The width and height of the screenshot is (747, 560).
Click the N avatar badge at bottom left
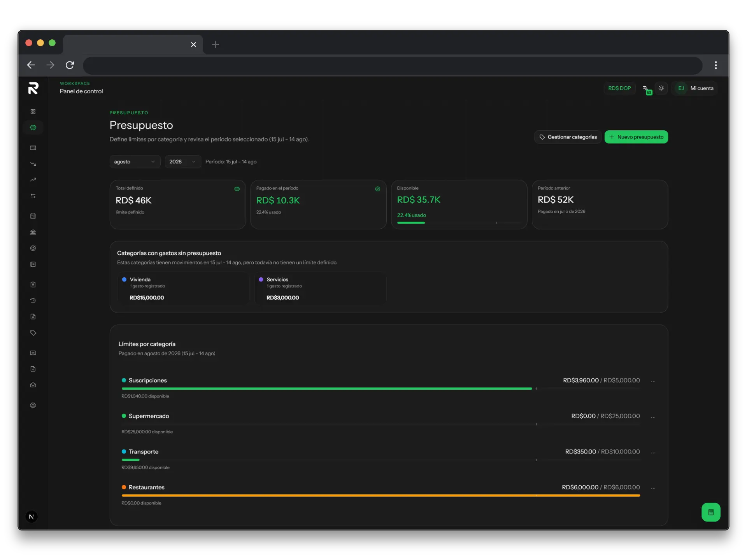(x=32, y=516)
